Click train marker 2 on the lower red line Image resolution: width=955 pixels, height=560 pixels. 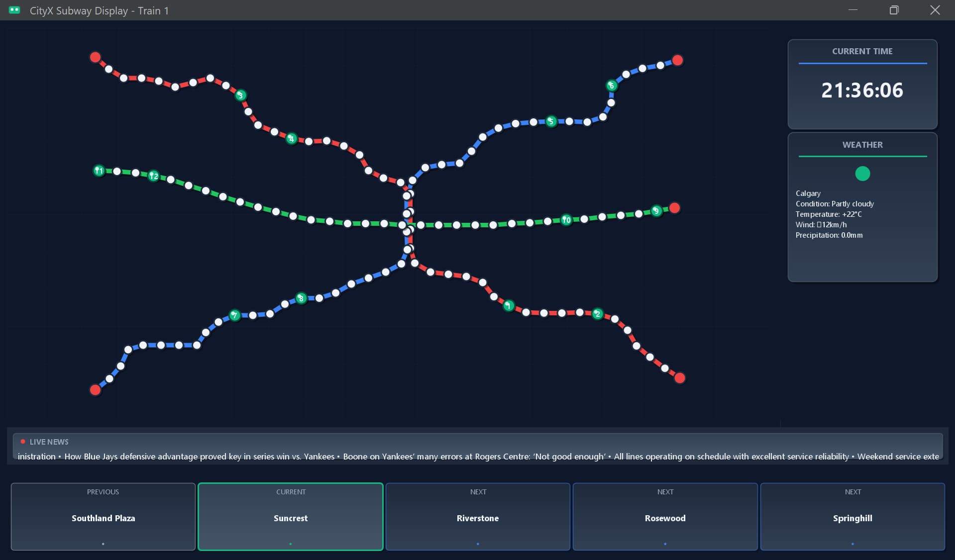click(598, 314)
